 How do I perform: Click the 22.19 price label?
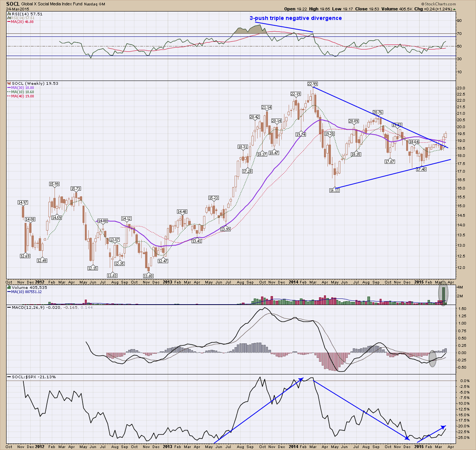[x=296, y=94]
